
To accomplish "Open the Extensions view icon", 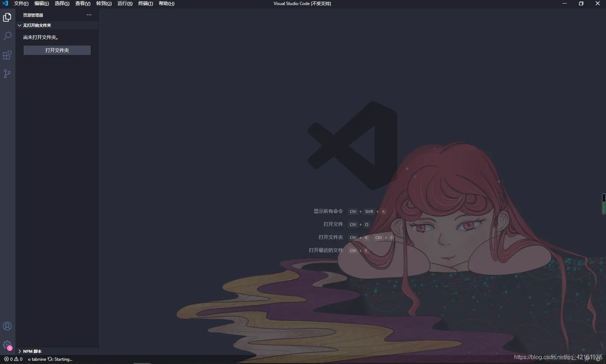I will tap(7, 55).
